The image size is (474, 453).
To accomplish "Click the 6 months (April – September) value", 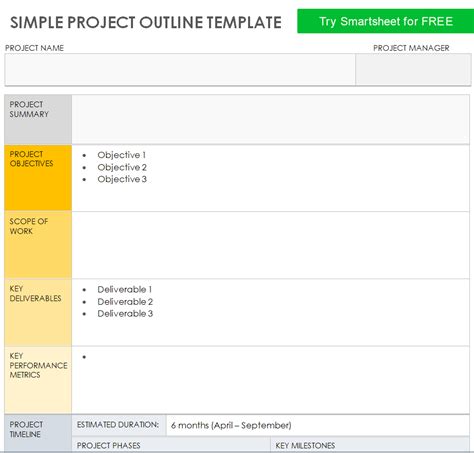I will (x=231, y=425).
